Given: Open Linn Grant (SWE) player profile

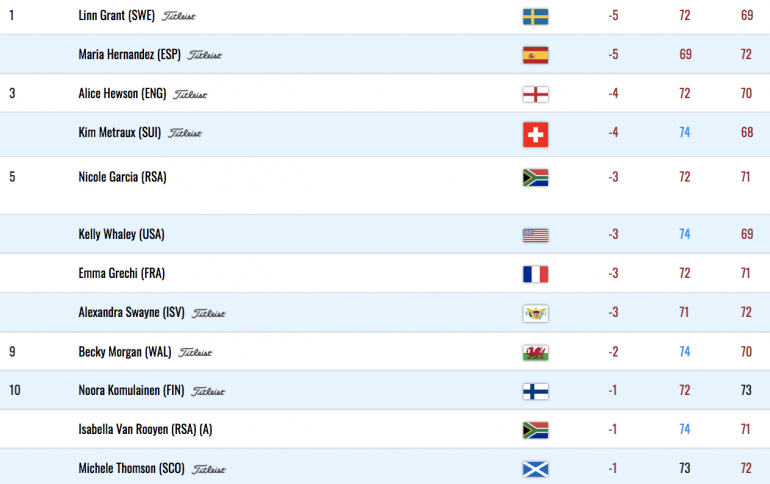Looking at the screenshot, I should pyautogui.click(x=116, y=16).
